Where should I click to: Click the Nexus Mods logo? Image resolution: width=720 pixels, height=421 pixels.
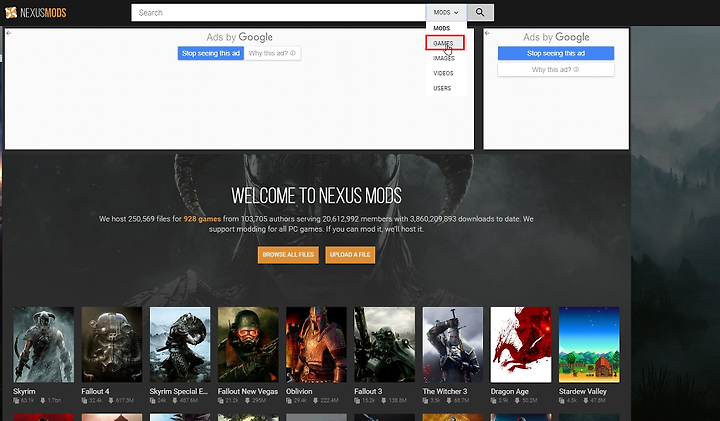click(x=36, y=12)
